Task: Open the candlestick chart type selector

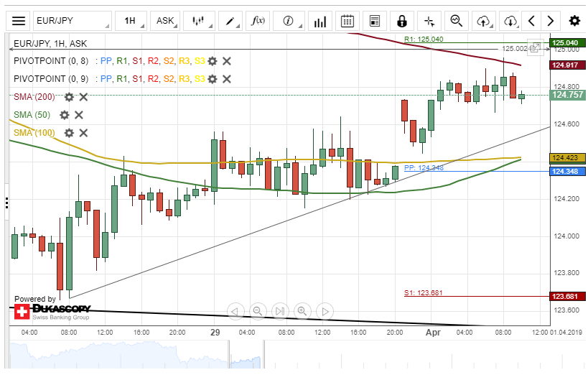Action: click(199, 21)
